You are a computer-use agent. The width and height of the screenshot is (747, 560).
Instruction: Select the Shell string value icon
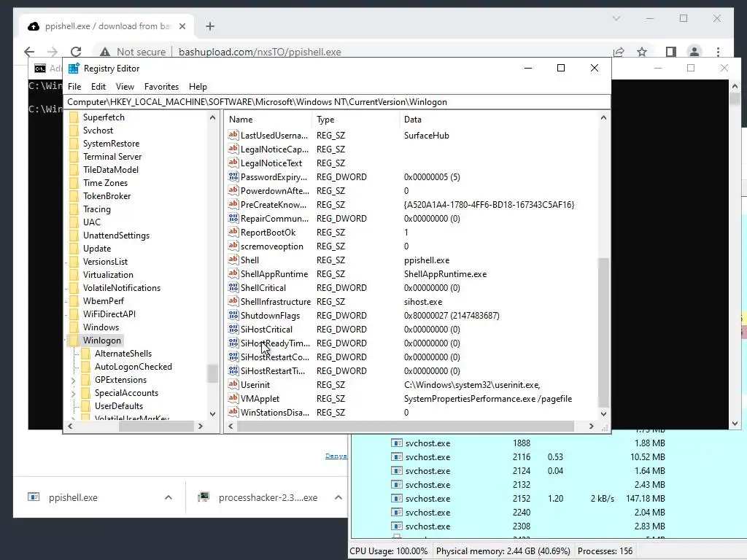[x=233, y=260]
